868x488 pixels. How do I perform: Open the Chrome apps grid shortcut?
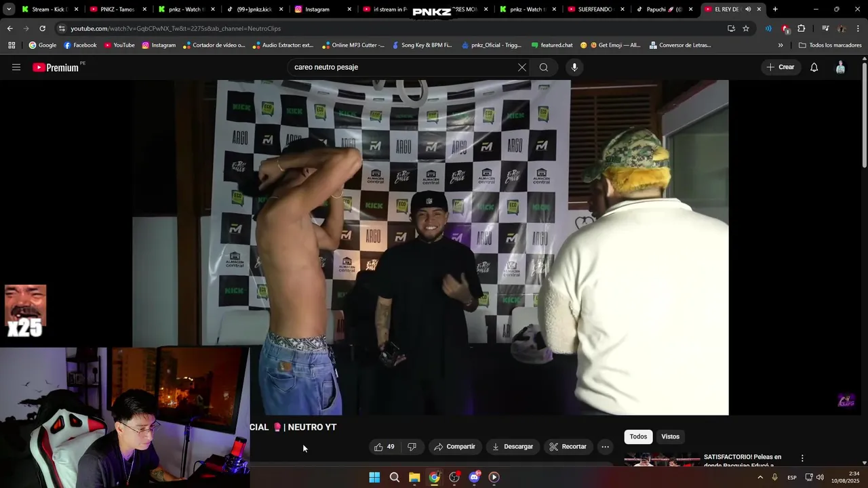tap(12, 45)
